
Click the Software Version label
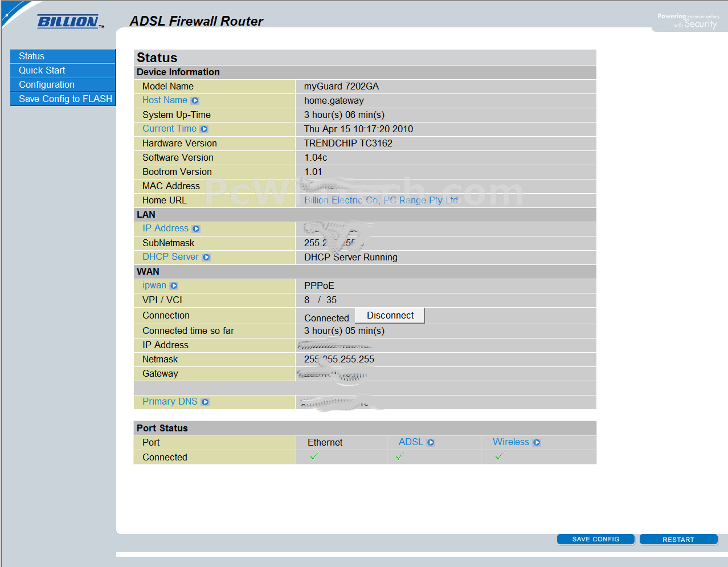point(178,158)
